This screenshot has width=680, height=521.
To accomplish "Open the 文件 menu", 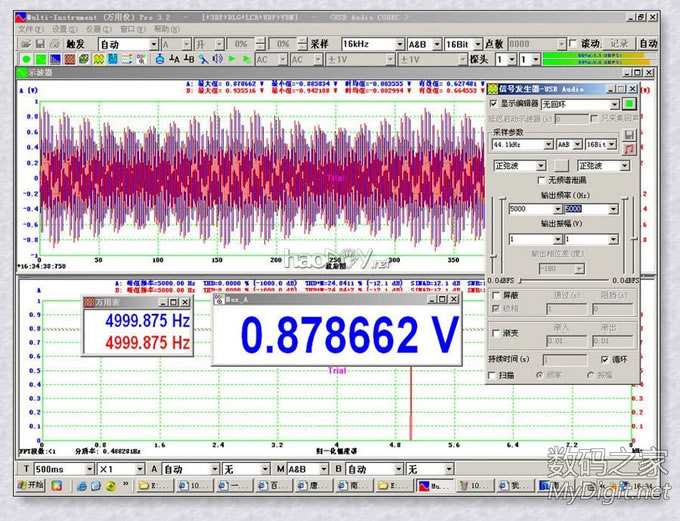I will point(30,30).
